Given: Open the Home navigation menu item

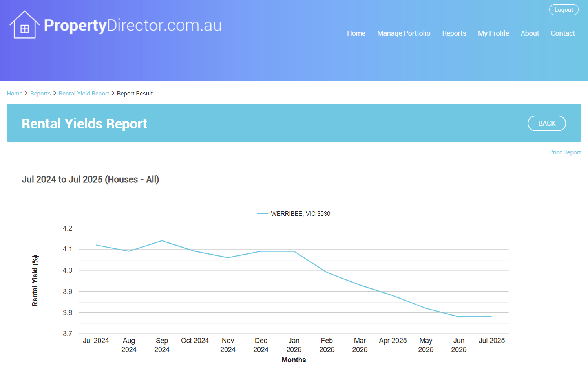Looking at the screenshot, I should pos(356,33).
